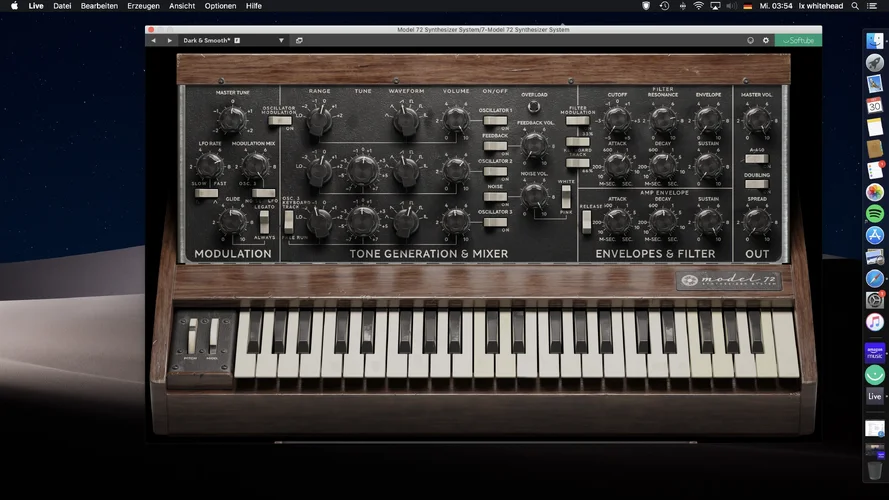889x500 pixels.
Task: Toggle the Feedback on switch
Action: click(x=495, y=146)
